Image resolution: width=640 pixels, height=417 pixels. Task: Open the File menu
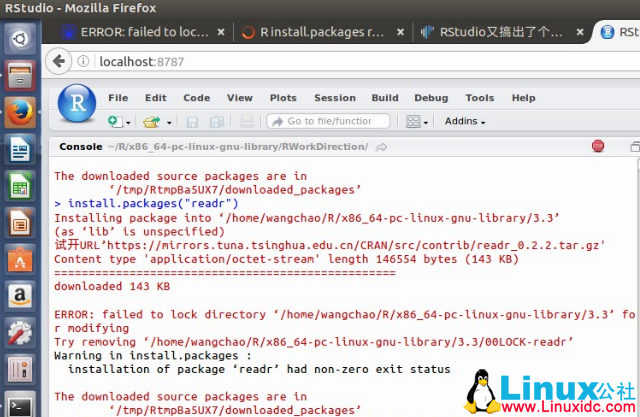tap(118, 98)
